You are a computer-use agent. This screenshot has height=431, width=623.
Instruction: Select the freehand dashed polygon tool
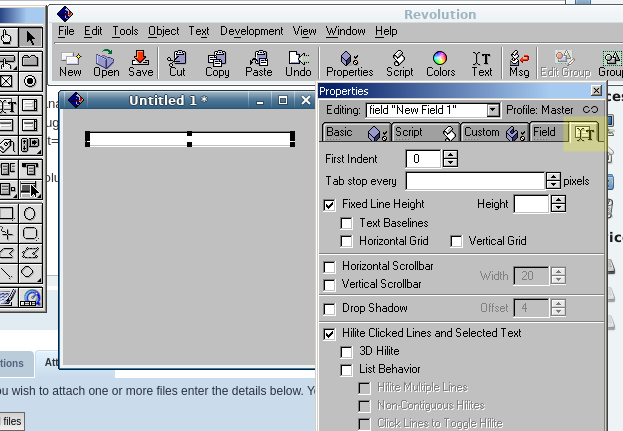click(x=30, y=253)
